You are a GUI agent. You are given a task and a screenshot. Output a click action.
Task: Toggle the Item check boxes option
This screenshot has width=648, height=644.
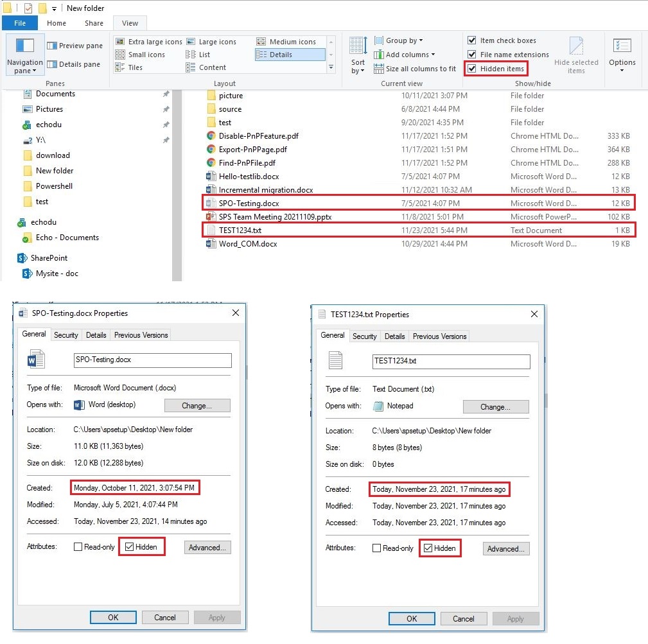pyautogui.click(x=473, y=41)
